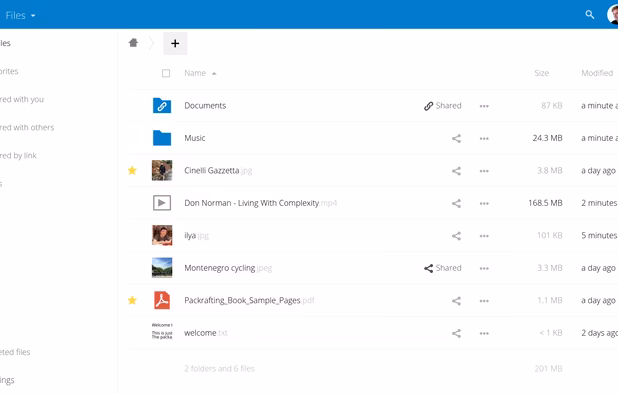618x394 pixels.
Task: Open Settings at sidebar bottom
Action: [7, 380]
